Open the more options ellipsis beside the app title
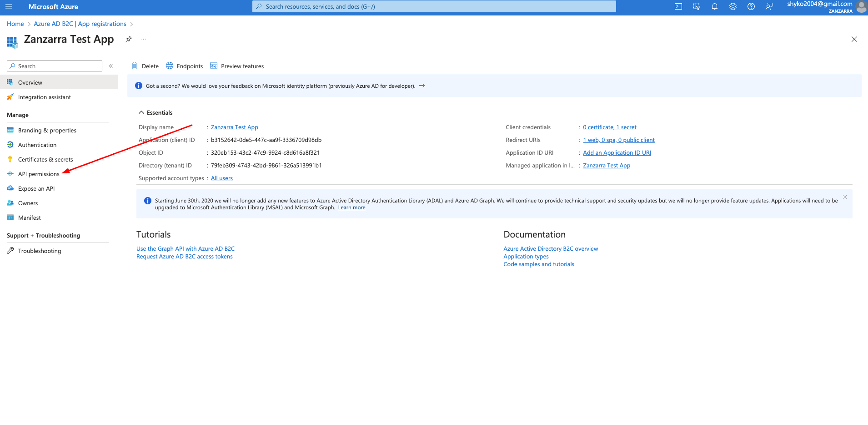 143,39
